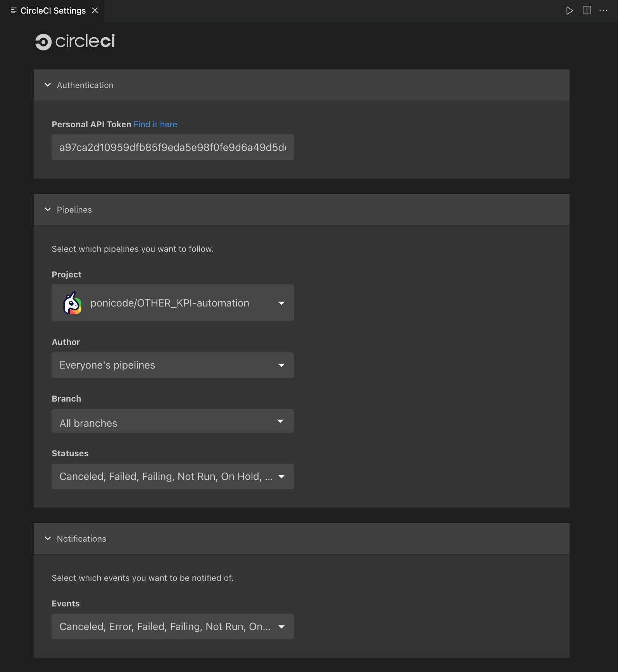Open the More Actions ellipsis menu
The width and height of the screenshot is (618, 672).
tap(603, 10)
